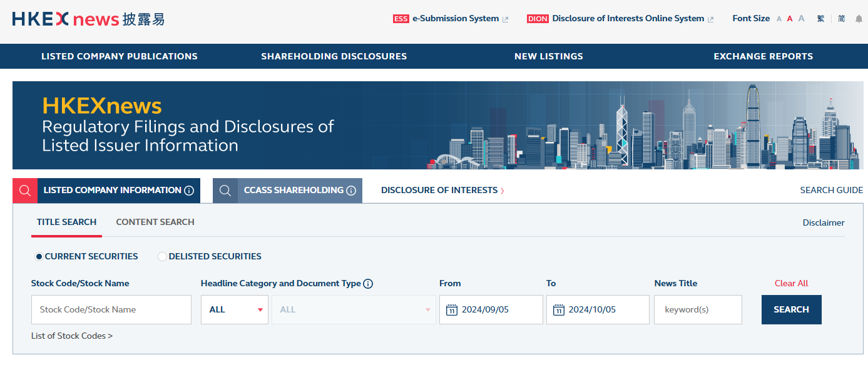The height and width of the screenshot is (365, 868).
Task: Show info icon for CCASS Shareholding
Action: point(351,191)
